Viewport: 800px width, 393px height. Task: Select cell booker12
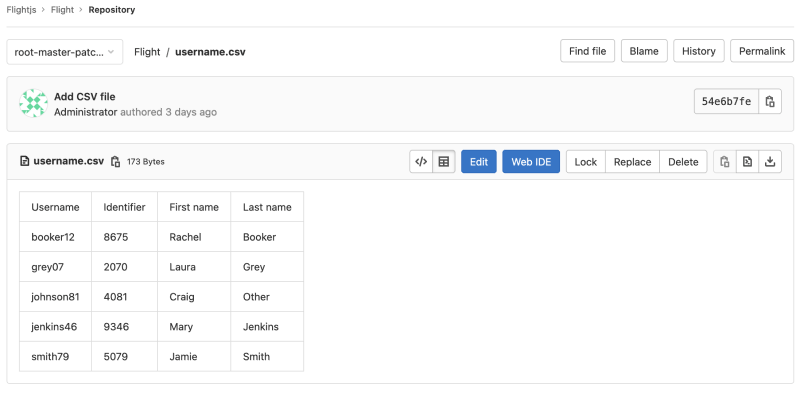coord(56,237)
